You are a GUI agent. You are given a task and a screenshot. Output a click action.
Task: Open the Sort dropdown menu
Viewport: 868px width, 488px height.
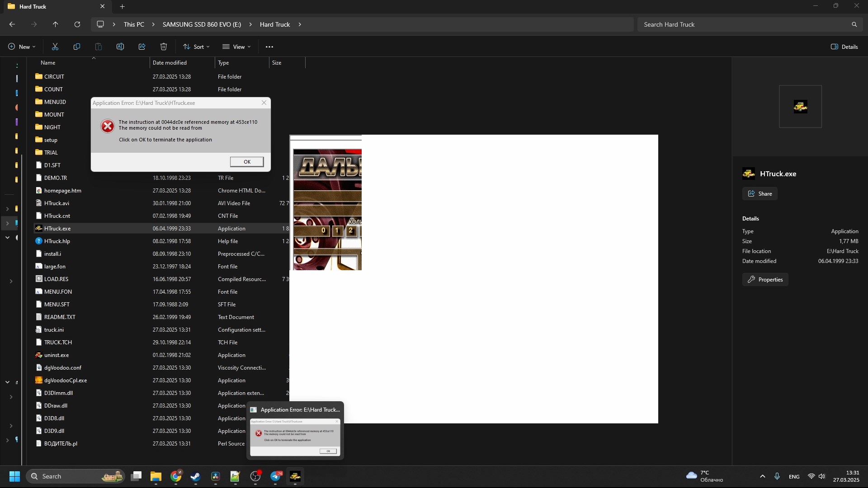click(x=196, y=47)
